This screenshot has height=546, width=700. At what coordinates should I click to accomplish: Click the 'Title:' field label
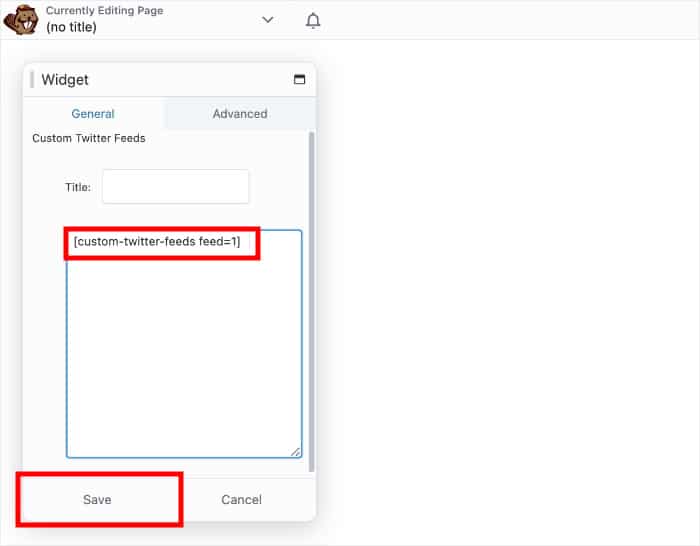pyautogui.click(x=78, y=187)
